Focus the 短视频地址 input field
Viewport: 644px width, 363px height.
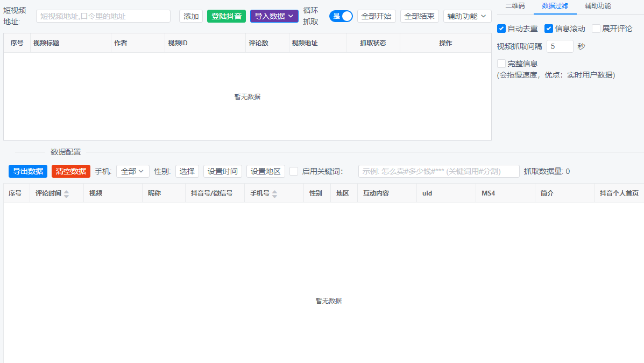point(103,16)
